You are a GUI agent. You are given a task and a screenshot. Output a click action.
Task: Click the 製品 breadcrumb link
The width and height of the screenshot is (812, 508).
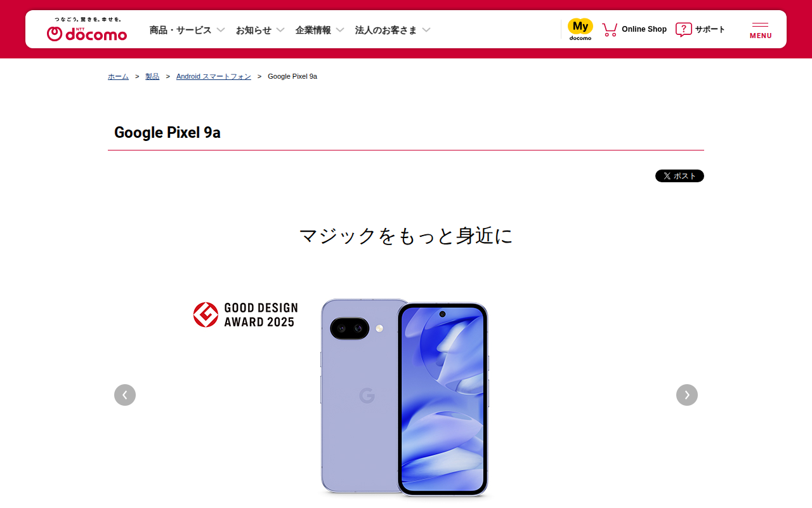coord(152,76)
